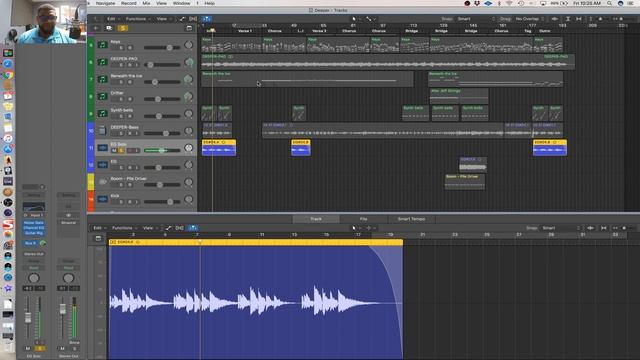640x360 pixels.
Task: Toggle Mute on EG Solo channel strip
Action: coord(28,349)
